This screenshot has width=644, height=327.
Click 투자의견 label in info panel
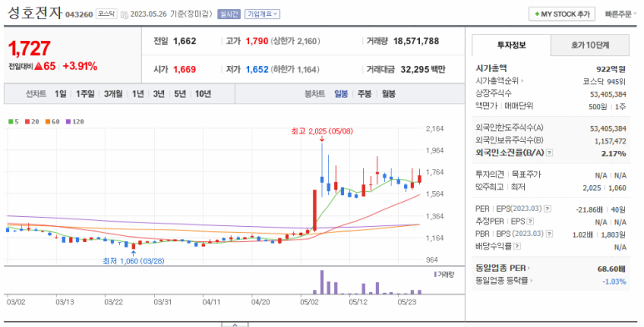click(491, 174)
